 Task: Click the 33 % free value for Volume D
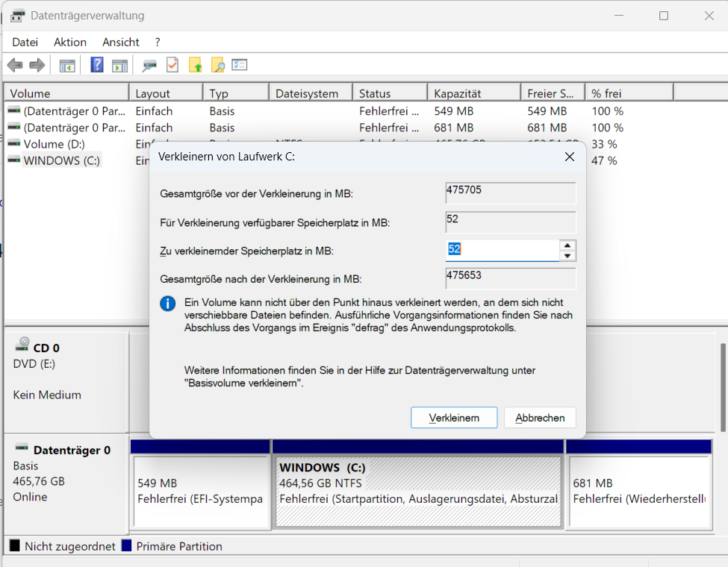click(x=604, y=144)
